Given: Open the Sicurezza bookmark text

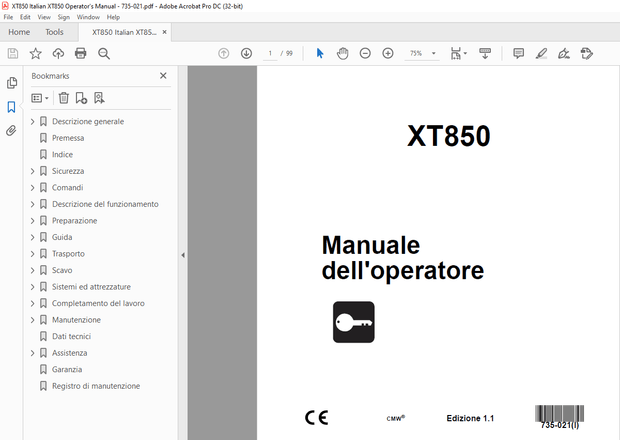Looking at the screenshot, I should pos(68,171).
